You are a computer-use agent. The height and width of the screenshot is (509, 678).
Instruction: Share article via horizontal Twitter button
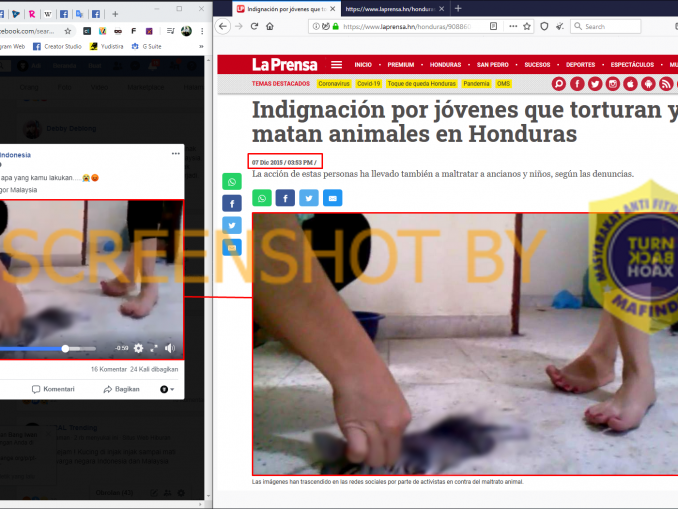[309, 198]
